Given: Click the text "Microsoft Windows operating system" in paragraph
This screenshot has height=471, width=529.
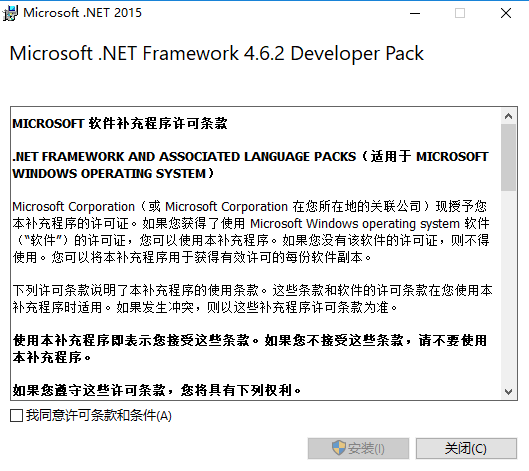Looking at the screenshot, I should 355,223.
